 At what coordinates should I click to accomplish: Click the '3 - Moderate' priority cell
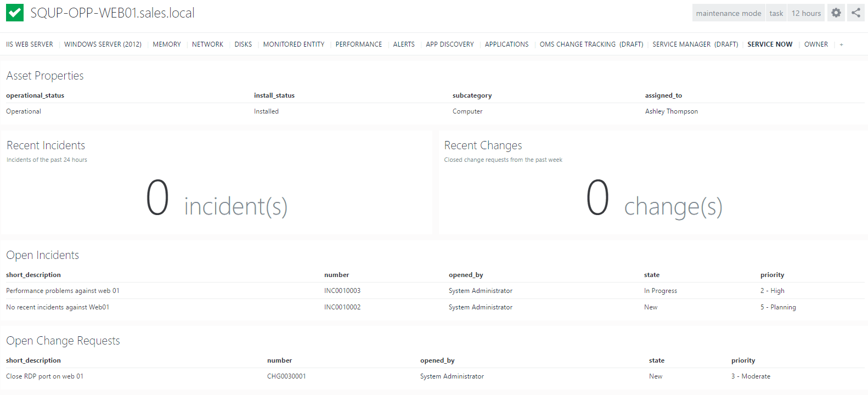pos(751,376)
